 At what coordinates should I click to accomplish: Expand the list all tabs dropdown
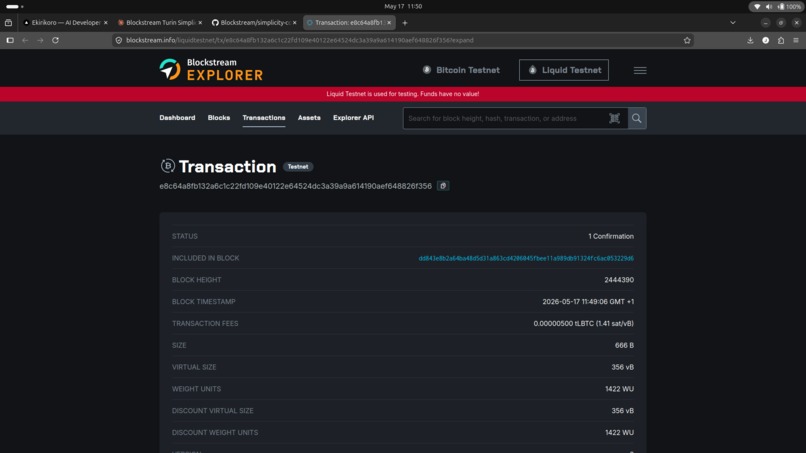732,23
